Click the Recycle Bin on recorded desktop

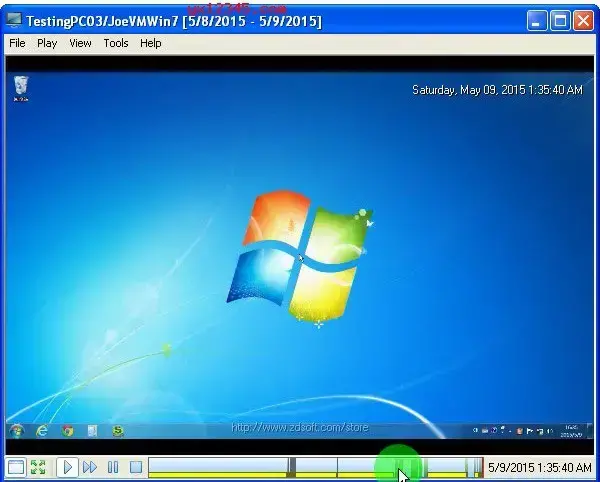click(x=21, y=88)
